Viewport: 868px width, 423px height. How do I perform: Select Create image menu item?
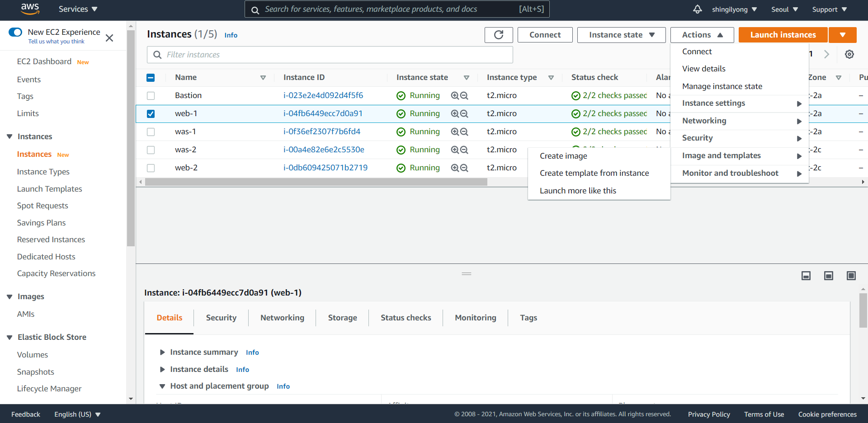599,156
